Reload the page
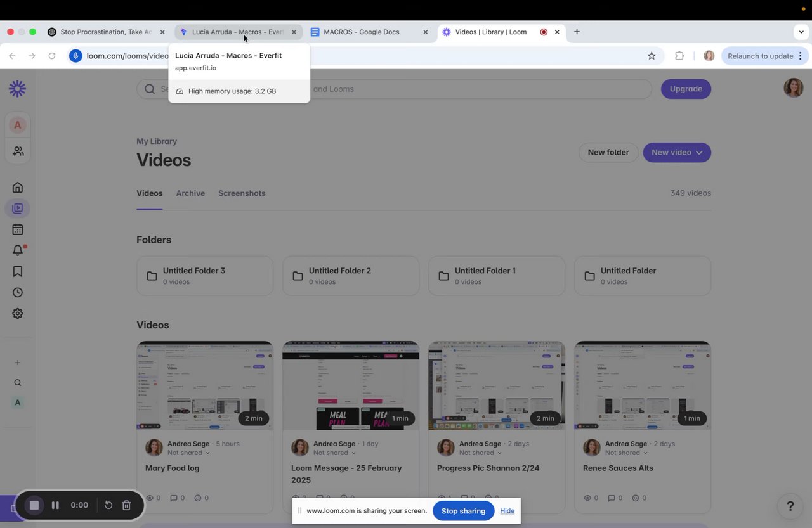 [52, 56]
